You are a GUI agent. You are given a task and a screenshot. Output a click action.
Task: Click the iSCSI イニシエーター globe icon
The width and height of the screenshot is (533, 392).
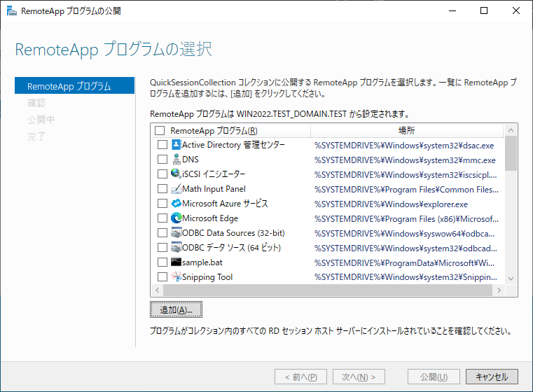click(x=176, y=174)
